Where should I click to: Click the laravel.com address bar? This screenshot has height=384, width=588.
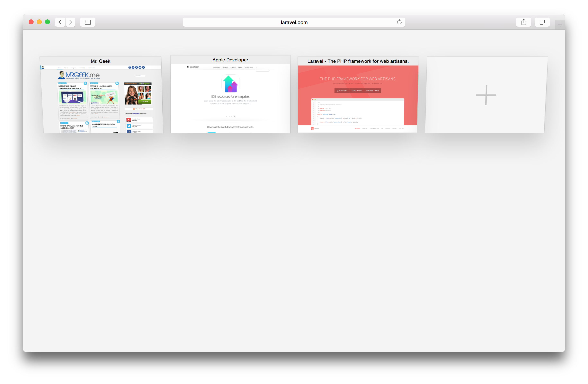click(x=294, y=22)
